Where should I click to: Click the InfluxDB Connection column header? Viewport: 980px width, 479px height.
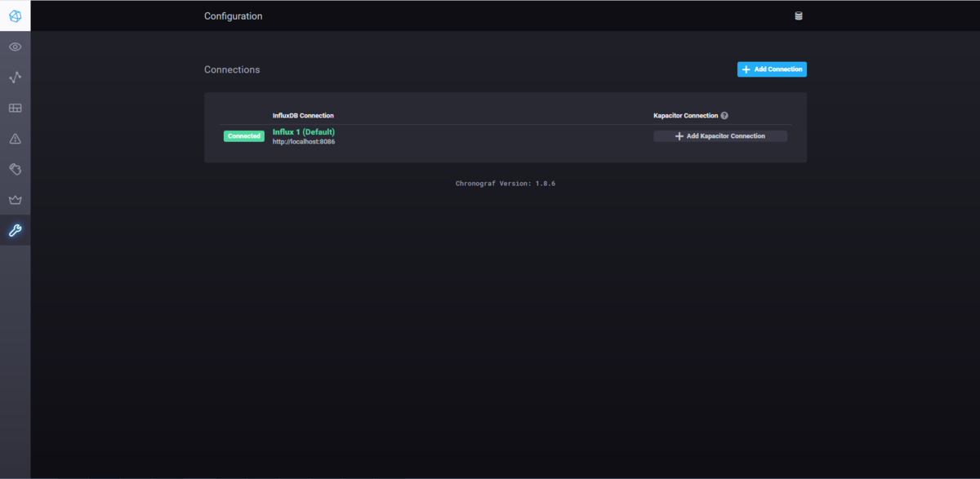click(x=303, y=116)
